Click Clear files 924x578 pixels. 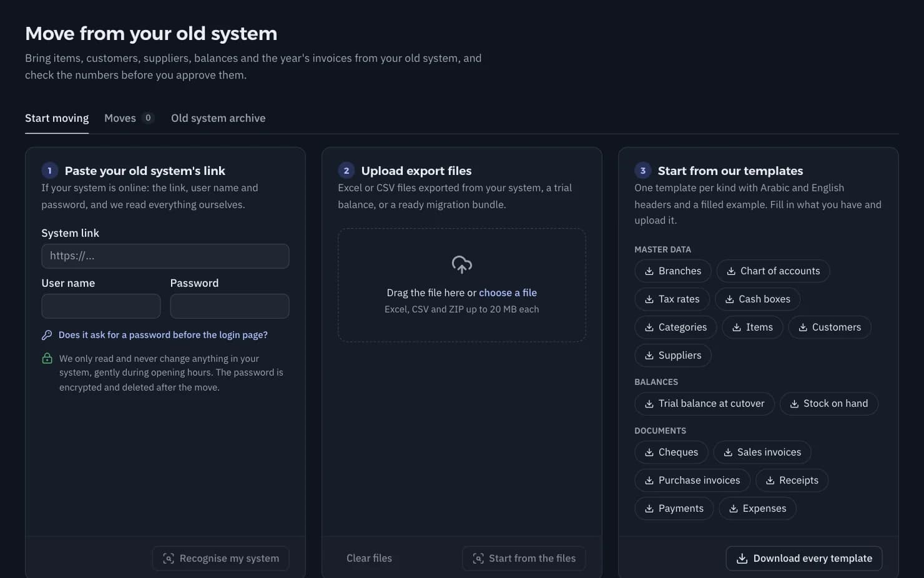click(370, 559)
